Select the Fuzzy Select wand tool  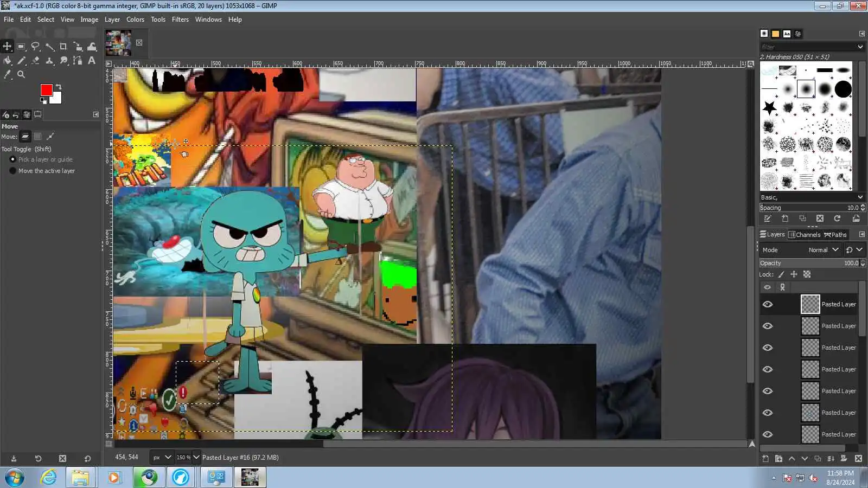click(49, 47)
